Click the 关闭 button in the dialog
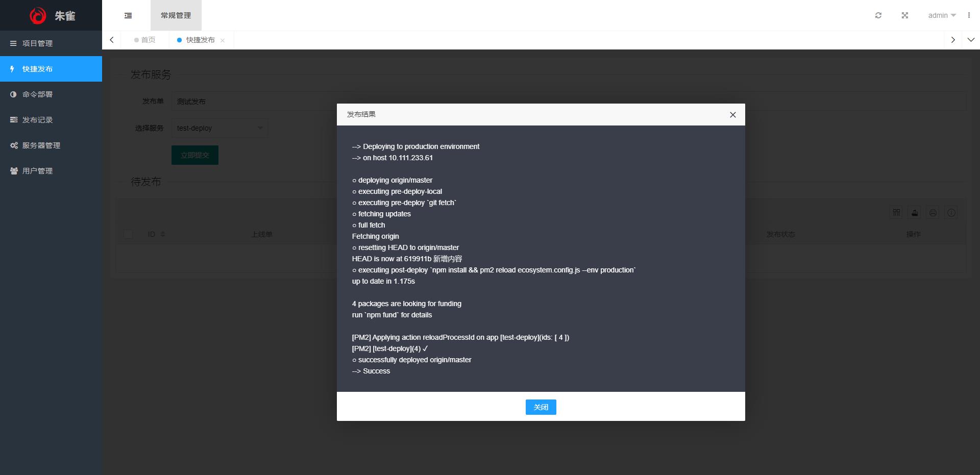This screenshot has height=475, width=980. point(541,407)
